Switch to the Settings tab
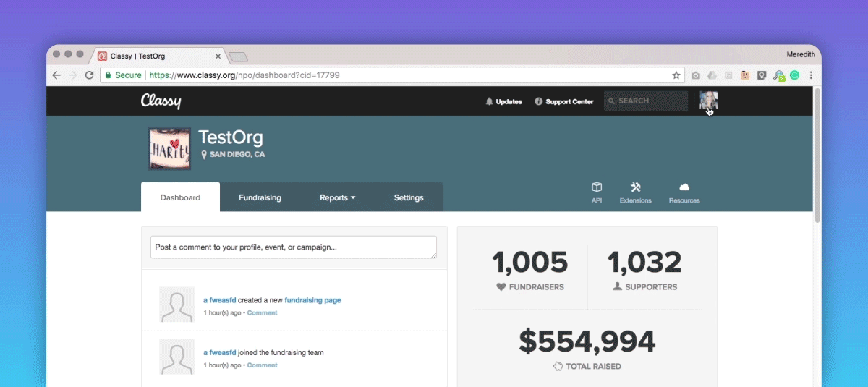This screenshot has width=868, height=387. [x=409, y=197]
